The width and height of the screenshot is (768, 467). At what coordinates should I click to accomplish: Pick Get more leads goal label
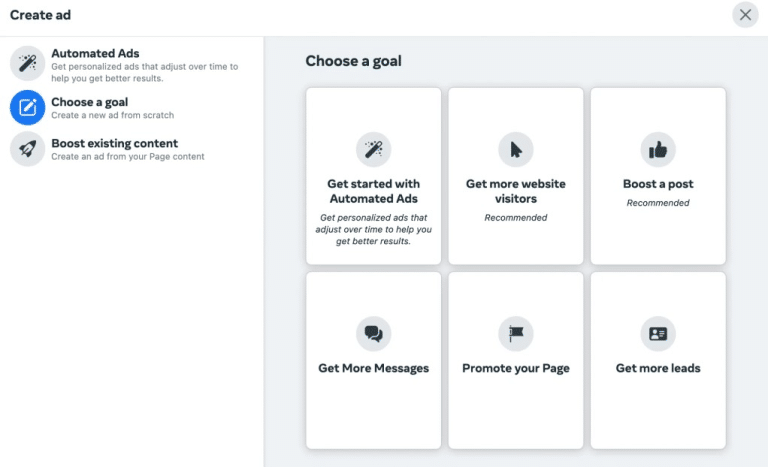(x=658, y=368)
